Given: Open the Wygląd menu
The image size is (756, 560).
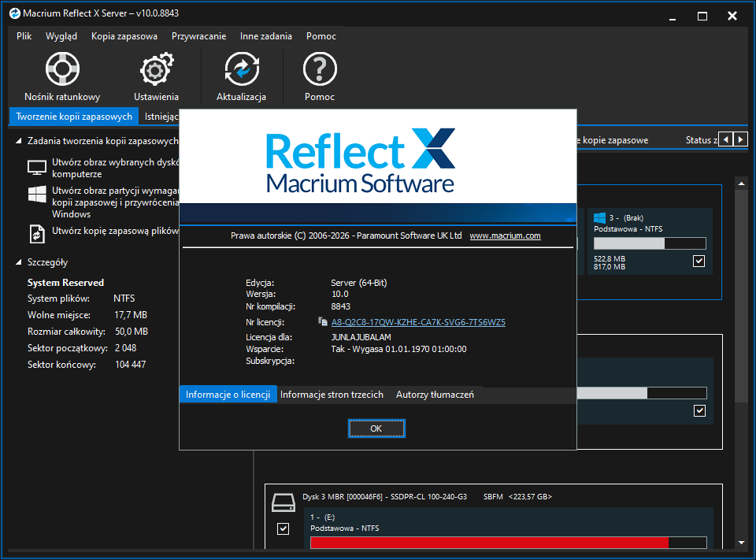Looking at the screenshot, I should 61,36.
